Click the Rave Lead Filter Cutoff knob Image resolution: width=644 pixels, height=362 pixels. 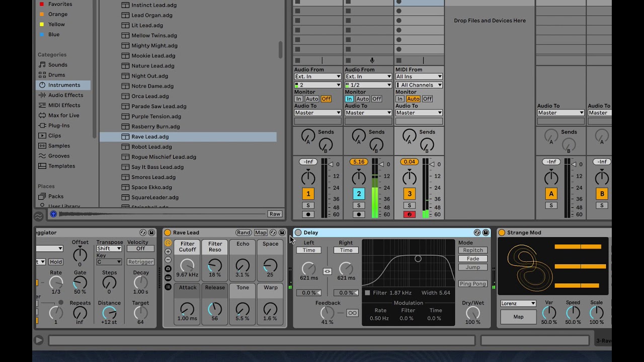tap(187, 265)
